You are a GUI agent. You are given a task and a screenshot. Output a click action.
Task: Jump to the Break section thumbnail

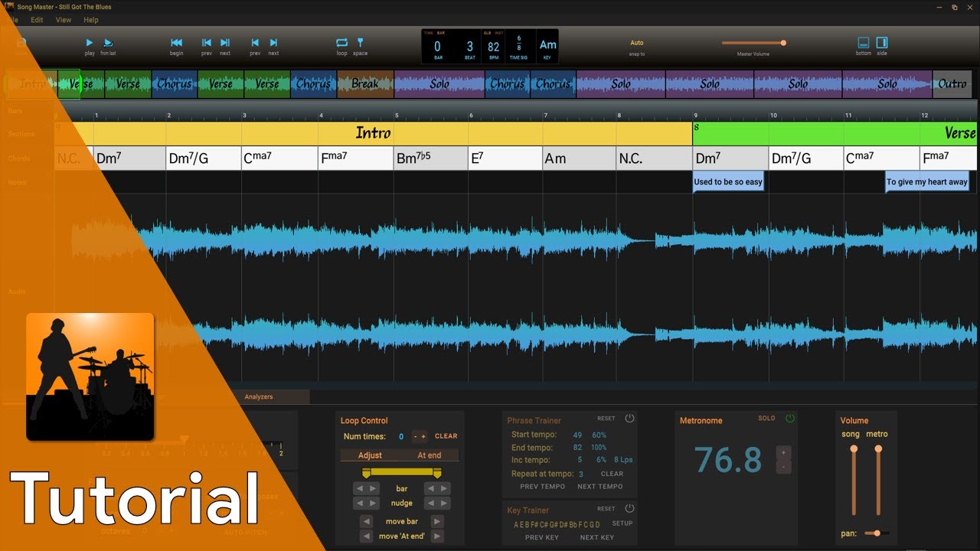pyautogui.click(x=365, y=84)
